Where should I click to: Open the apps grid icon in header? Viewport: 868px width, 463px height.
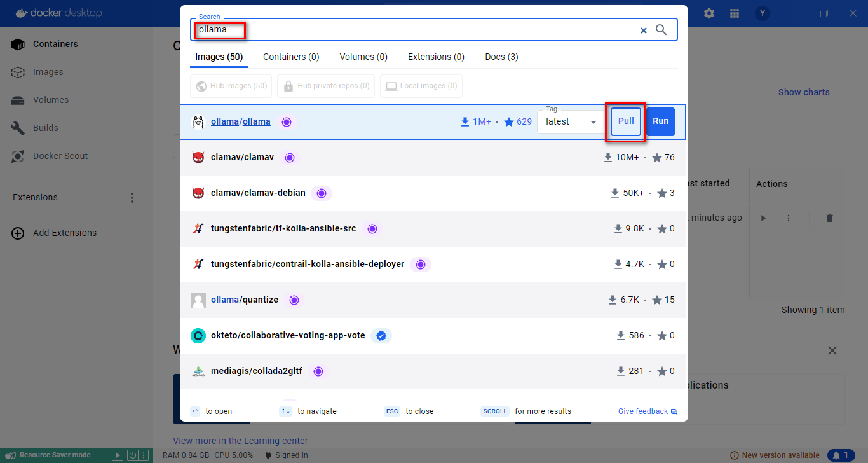pyautogui.click(x=735, y=13)
